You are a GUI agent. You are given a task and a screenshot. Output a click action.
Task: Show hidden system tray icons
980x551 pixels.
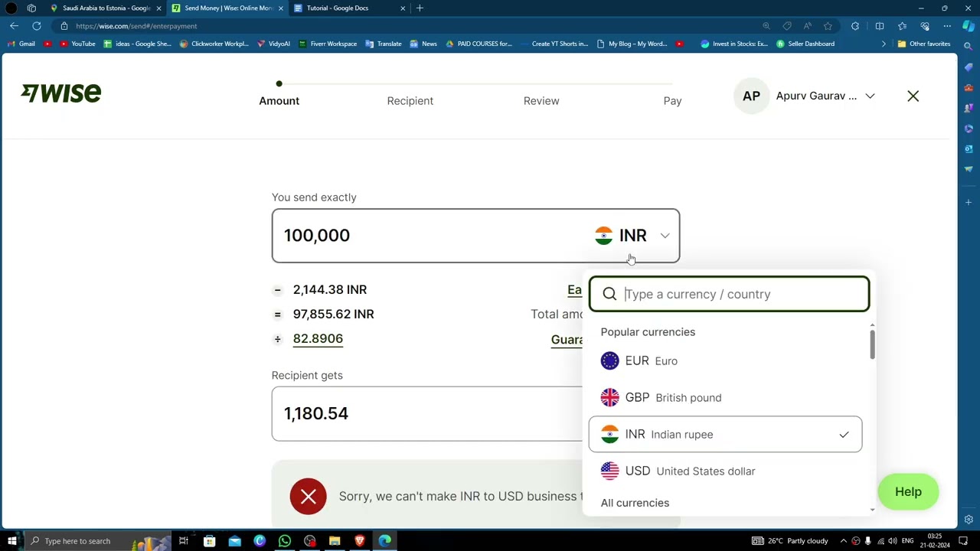844,541
